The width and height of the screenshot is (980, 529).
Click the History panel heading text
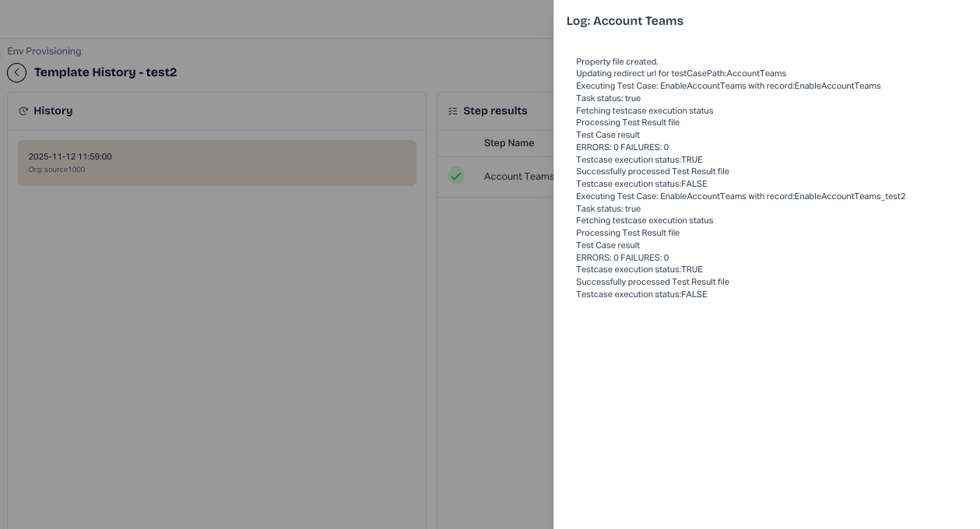click(x=53, y=111)
